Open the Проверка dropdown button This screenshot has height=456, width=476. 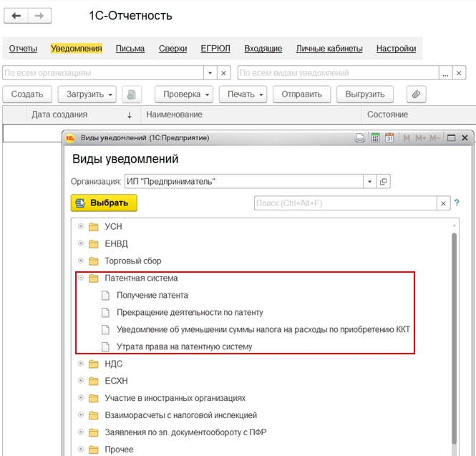click(x=184, y=94)
